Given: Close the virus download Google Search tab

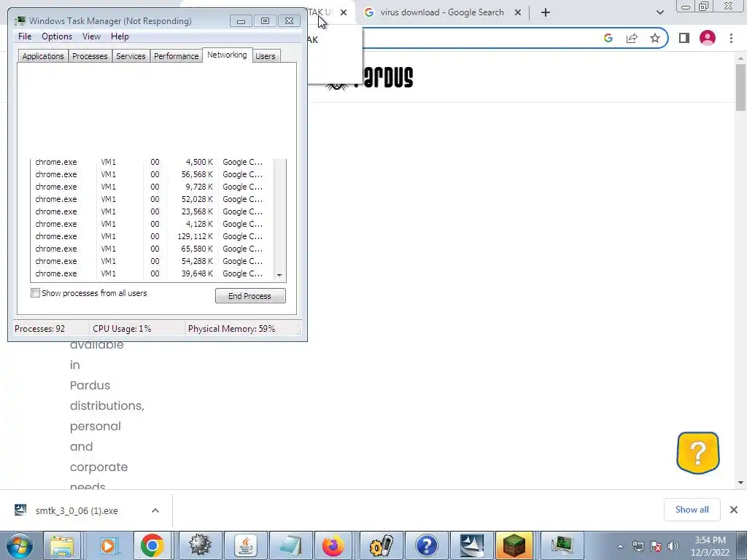Looking at the screenshot, I should (518, 12).
